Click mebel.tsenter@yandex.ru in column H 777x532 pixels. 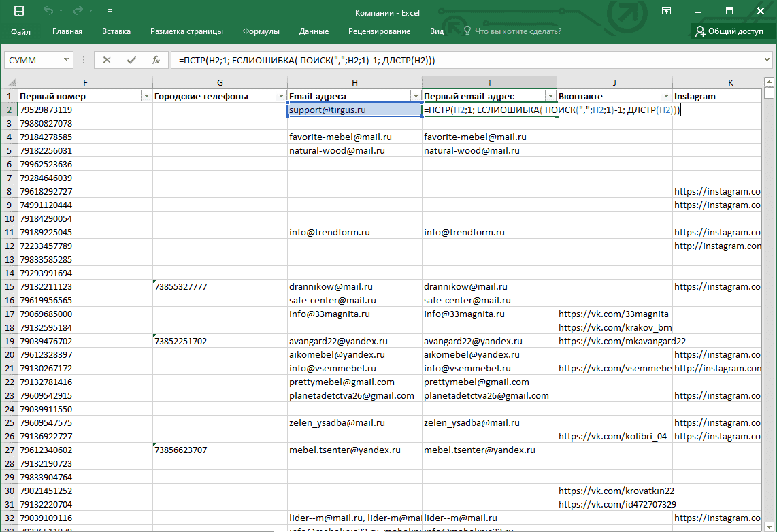point(354,450)
